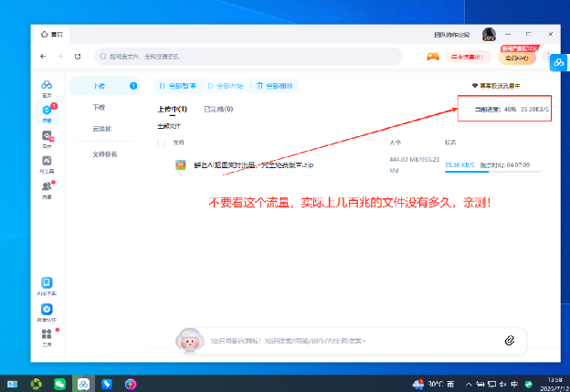Image resolution: width=570 pixels, height=392 pixels.
Task: Open the blue bird taskbar app
Action: 107,384
